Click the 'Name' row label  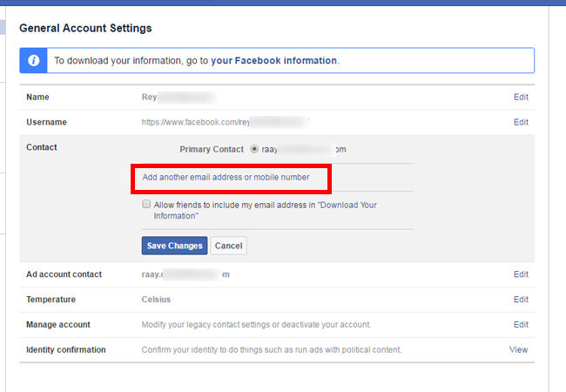(37, 97)
